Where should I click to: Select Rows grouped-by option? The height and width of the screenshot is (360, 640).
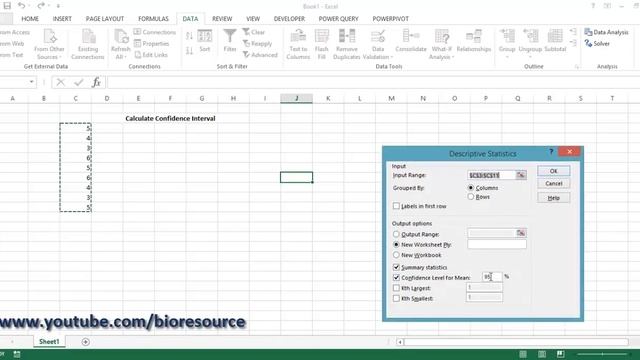(471, 197)
